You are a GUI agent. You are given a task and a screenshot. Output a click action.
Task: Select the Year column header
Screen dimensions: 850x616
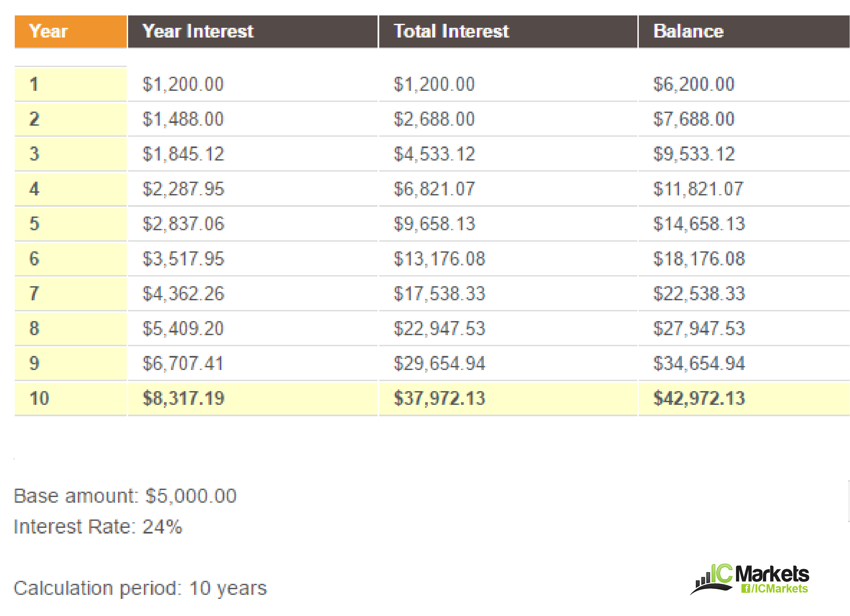[x=70, y=32]
